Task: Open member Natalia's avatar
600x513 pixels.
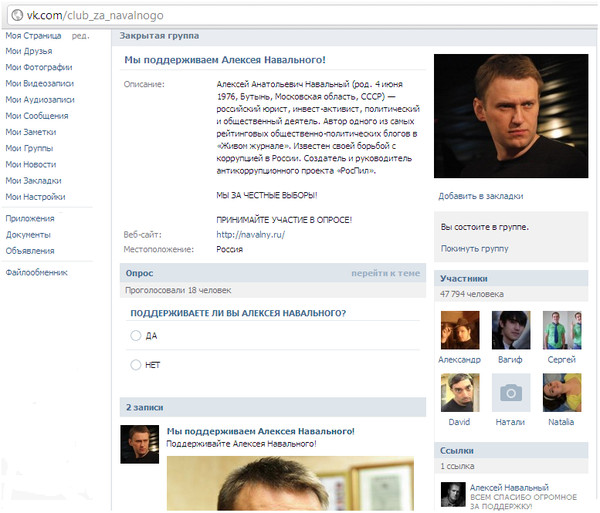Action: tap(562, 392)
